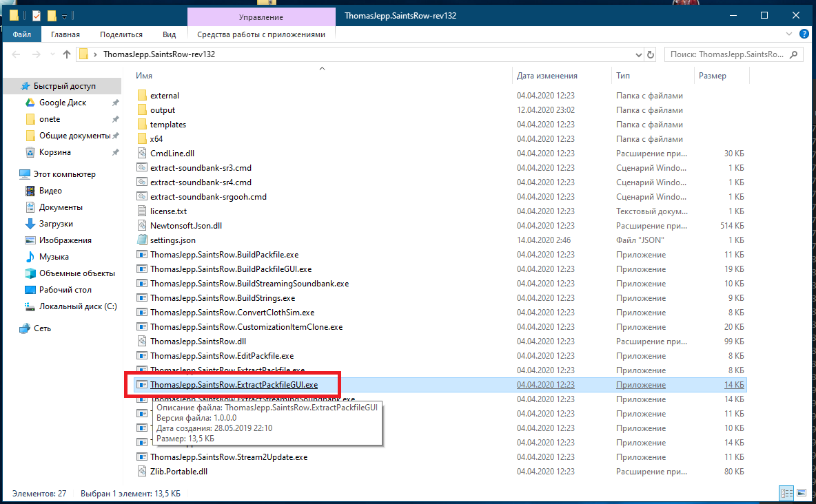Go forward with the right arrow button
Viewport: 816px width, 504px height.
(36, 54)
